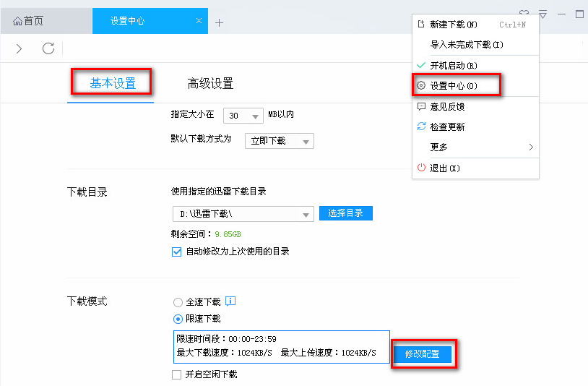
Task: Enable 开启空闲下载 checkbox
Action: point(176,374)
